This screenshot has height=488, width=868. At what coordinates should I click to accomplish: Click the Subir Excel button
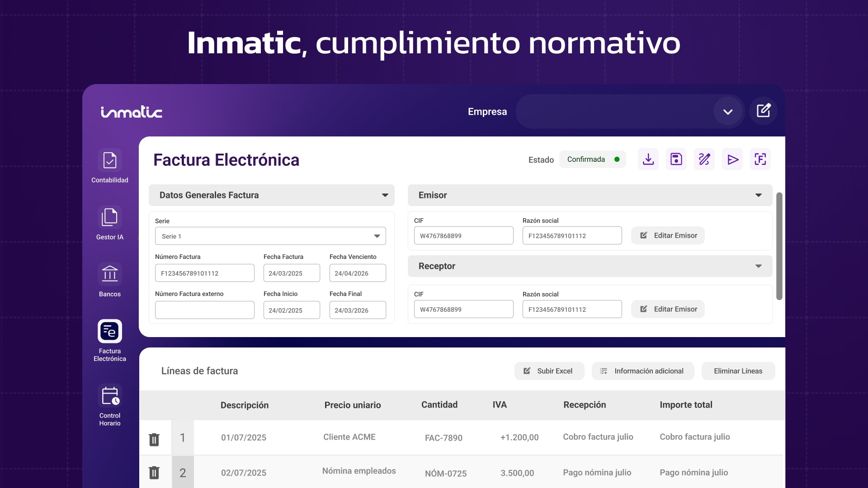[x=549, y=371]
